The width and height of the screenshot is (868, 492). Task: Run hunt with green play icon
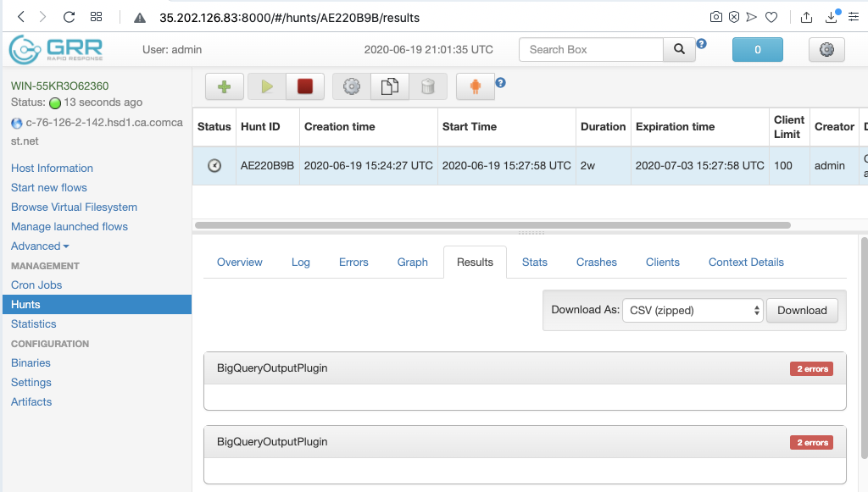[x=267, y=86]
